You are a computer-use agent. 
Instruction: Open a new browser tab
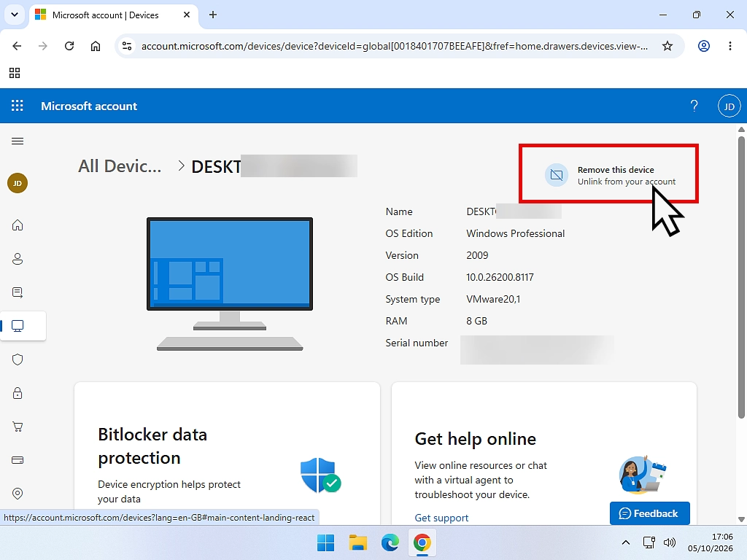(213, 15)
